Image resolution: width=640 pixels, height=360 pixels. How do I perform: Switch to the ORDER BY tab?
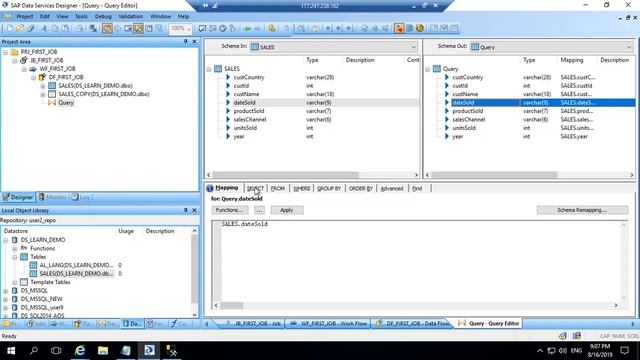click(361, 188)
